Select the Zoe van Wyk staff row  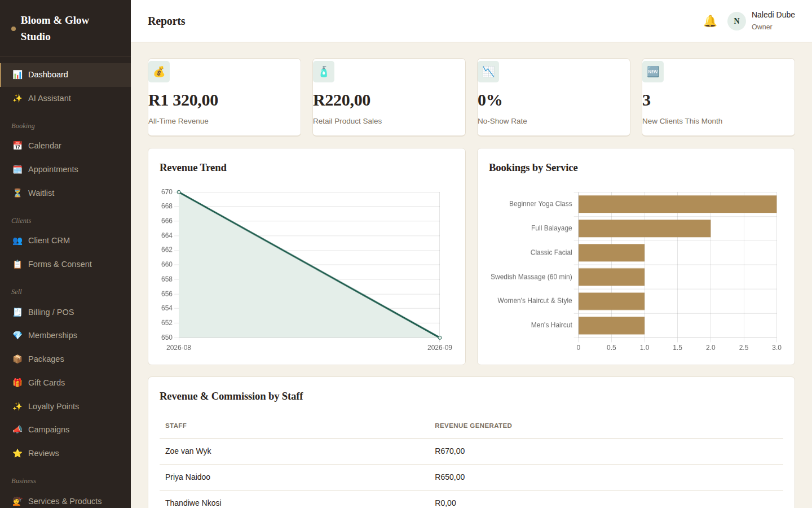pos(471,451)
